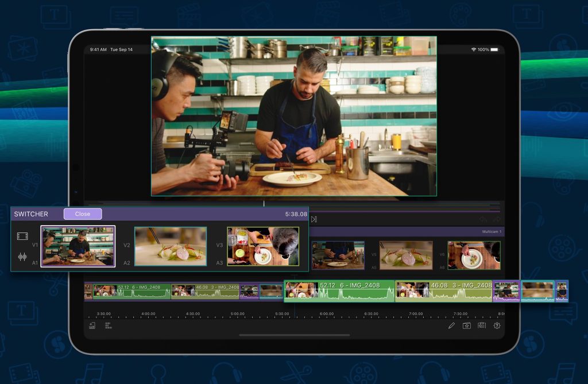588x384 pixels.
Task: Select the V5 plated dish angle
Action: [406, 255]
